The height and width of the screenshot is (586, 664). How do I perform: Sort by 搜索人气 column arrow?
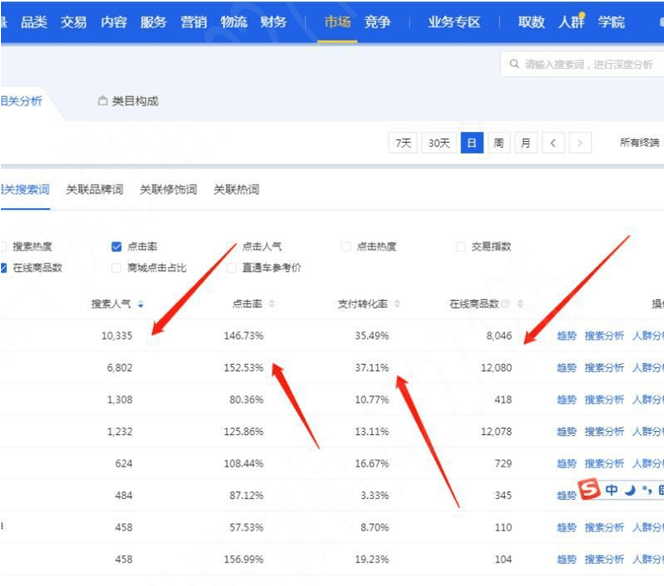141,304
